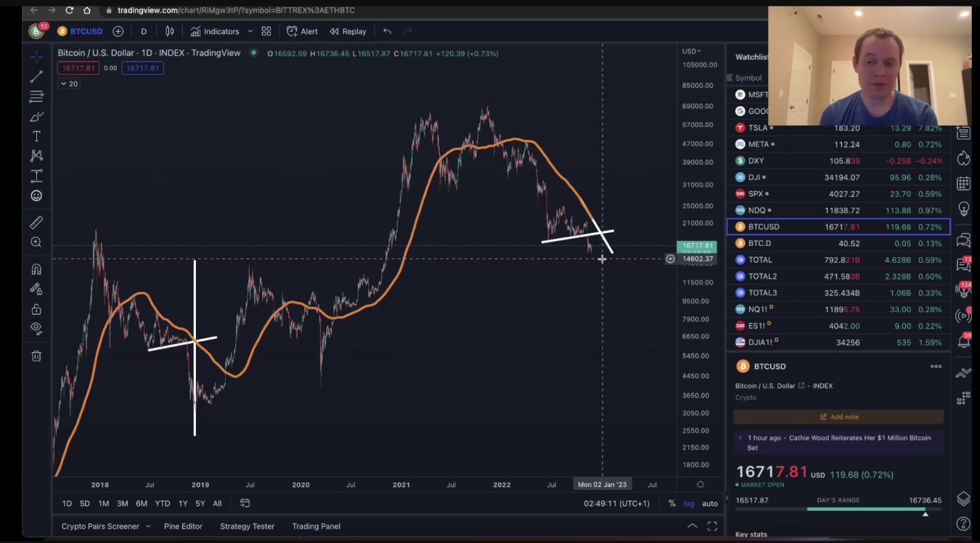Show All available data range
Image resolution: width=980 pixels, height=543 pixels.
[x=217, y=503]
